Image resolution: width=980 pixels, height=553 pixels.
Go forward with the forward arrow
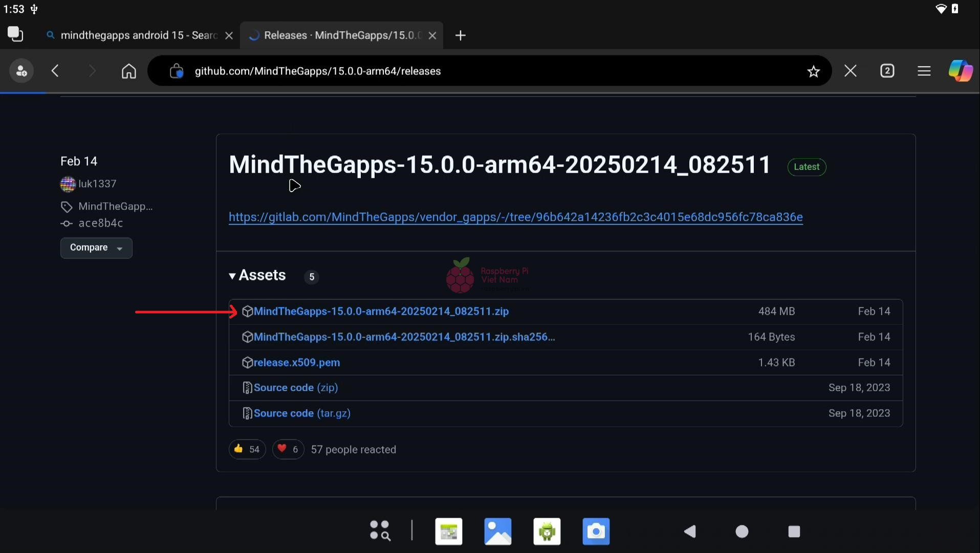coord(92,71)
